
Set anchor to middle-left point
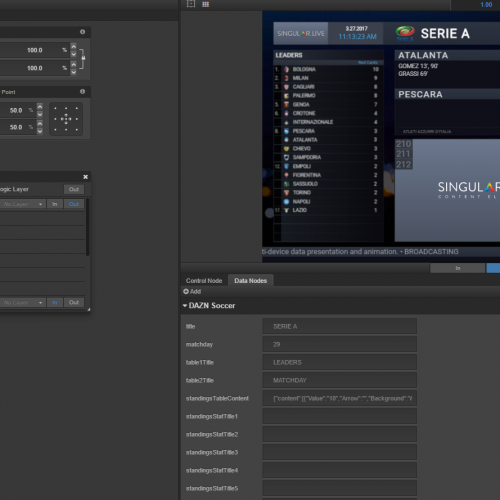coord(55,119)
